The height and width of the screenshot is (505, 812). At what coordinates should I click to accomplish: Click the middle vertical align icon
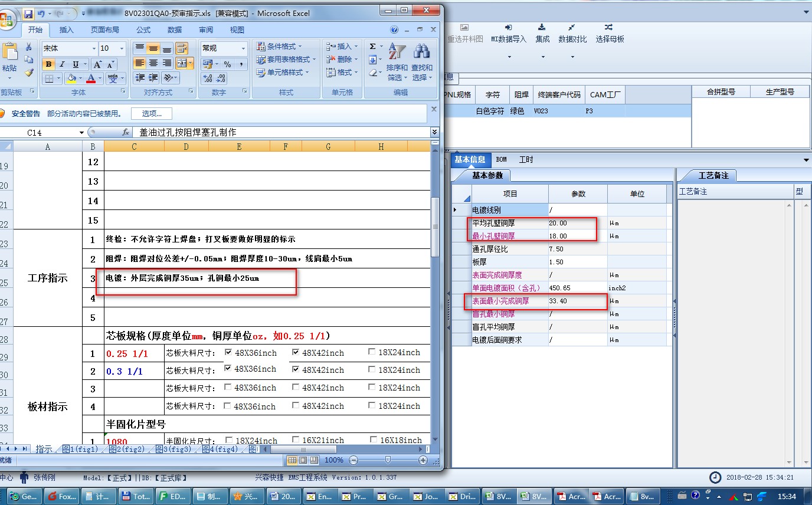point(153,48)
